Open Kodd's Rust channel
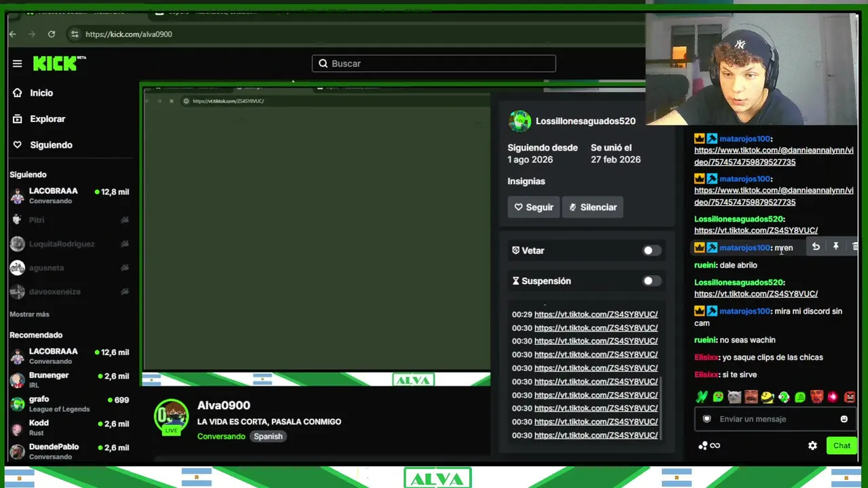The width and height of the screenshot is (868, 488). pyautogui.click(x=69, y=428)
